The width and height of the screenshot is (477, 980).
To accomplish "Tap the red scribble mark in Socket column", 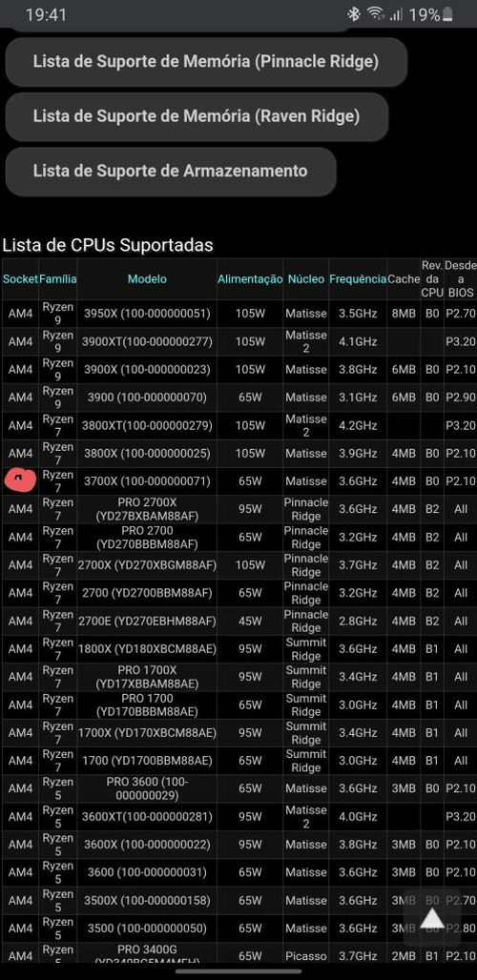I will click(x=20, y=480).
